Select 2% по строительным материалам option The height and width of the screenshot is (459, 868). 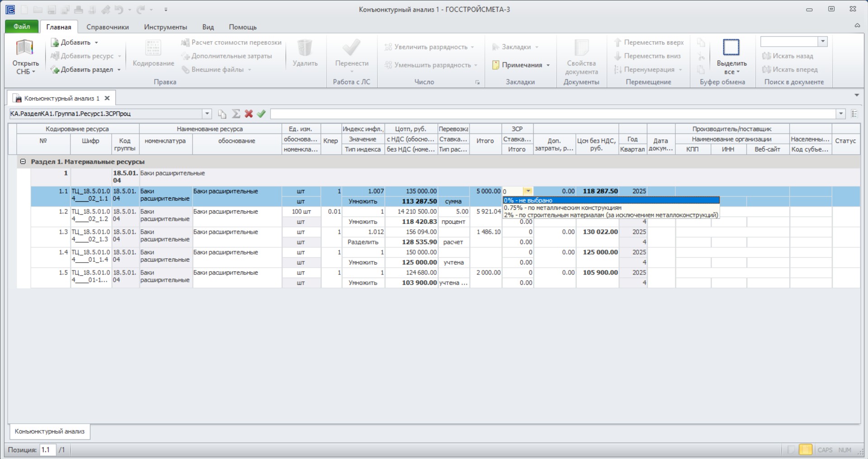pyautogui.click(x=611, y=215)
